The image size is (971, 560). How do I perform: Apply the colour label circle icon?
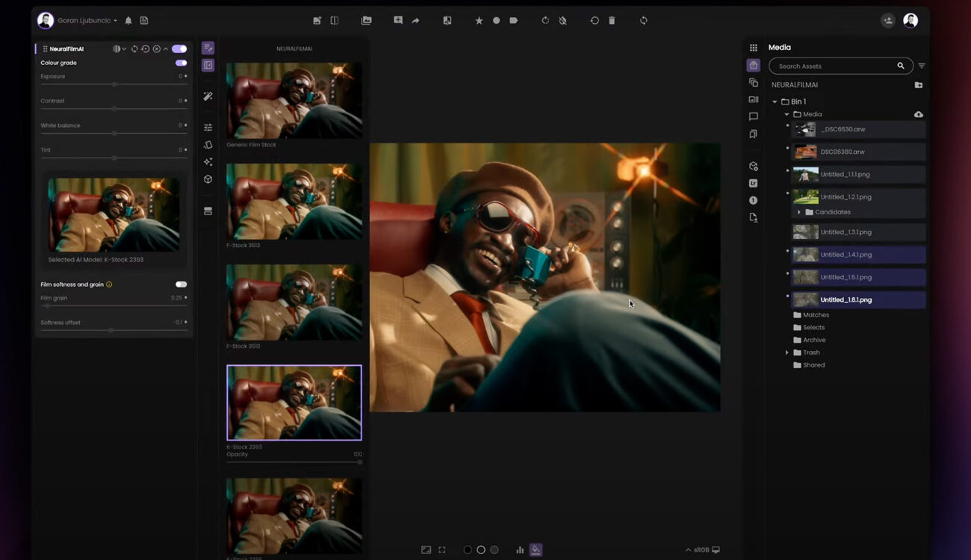[x=496, y=21]
